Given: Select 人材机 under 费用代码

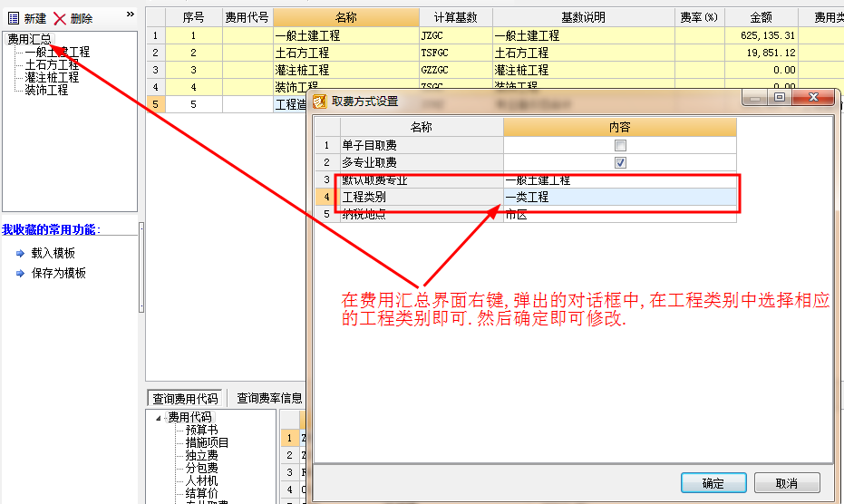Looking at the screenshot, I should pyautogui.click(x=202, y=480).
